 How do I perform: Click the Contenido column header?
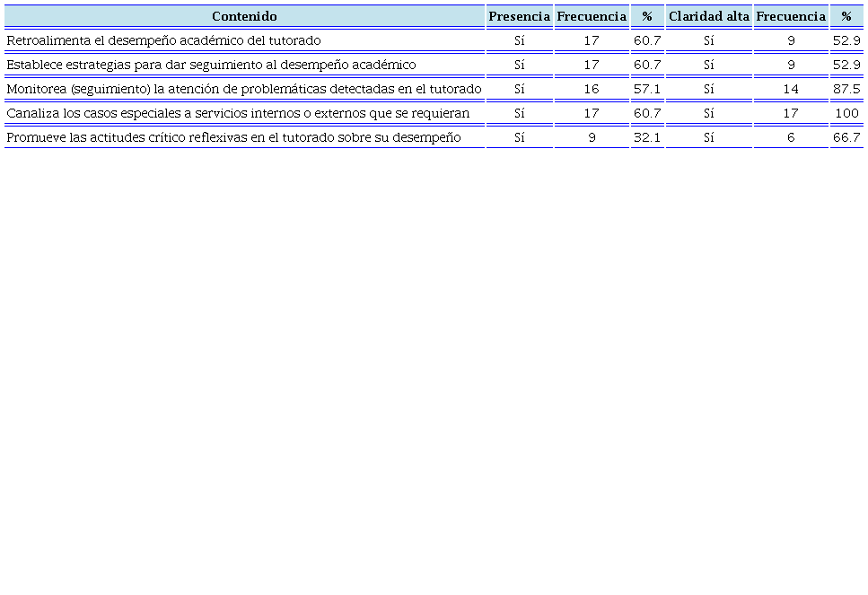click(244, 16)
